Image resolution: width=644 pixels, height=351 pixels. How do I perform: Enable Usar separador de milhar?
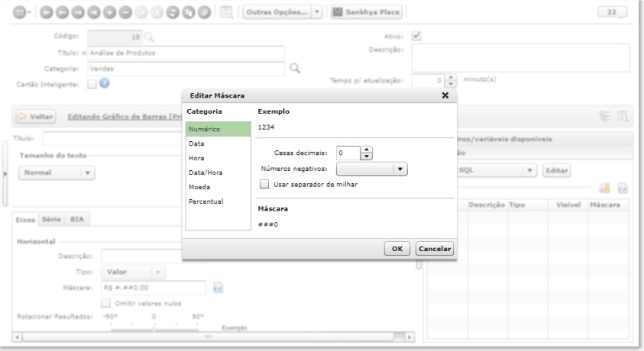[264, 184]
